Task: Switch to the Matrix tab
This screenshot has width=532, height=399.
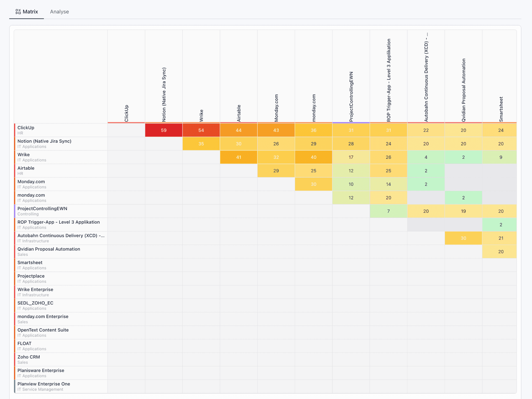Action: point(27,12)
